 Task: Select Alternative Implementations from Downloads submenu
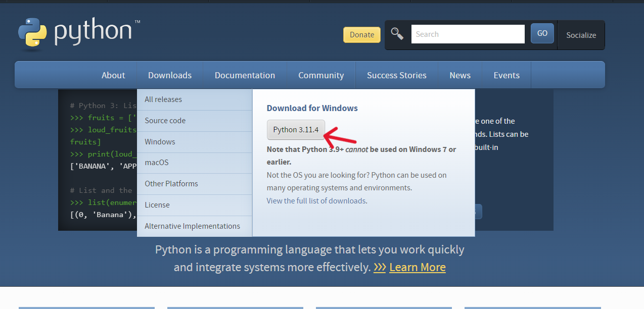pos(195,226)
